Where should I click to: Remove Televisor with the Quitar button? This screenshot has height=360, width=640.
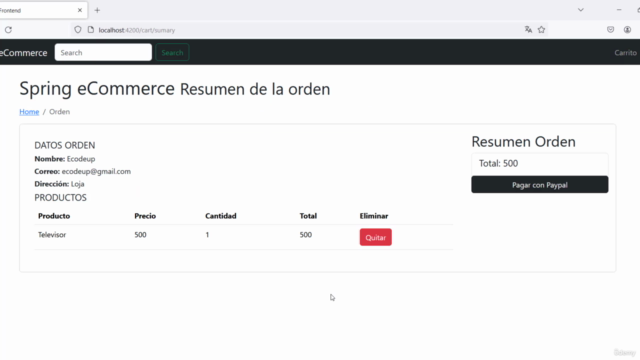pyautogui.click(x=376, y=237)
